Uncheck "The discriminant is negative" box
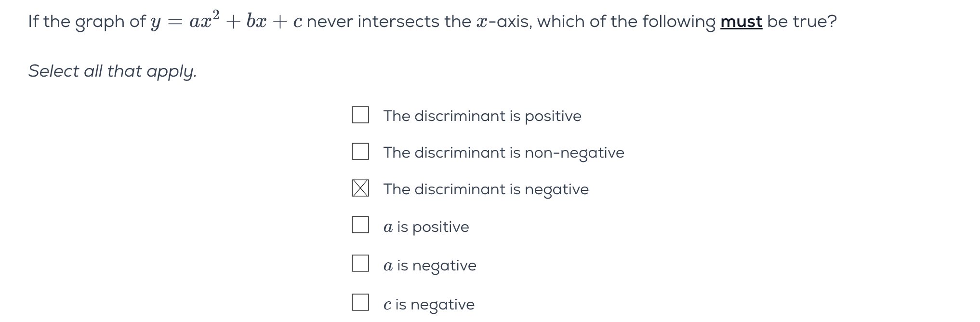This screenshot has height=322, width=980. click(360, 188)
